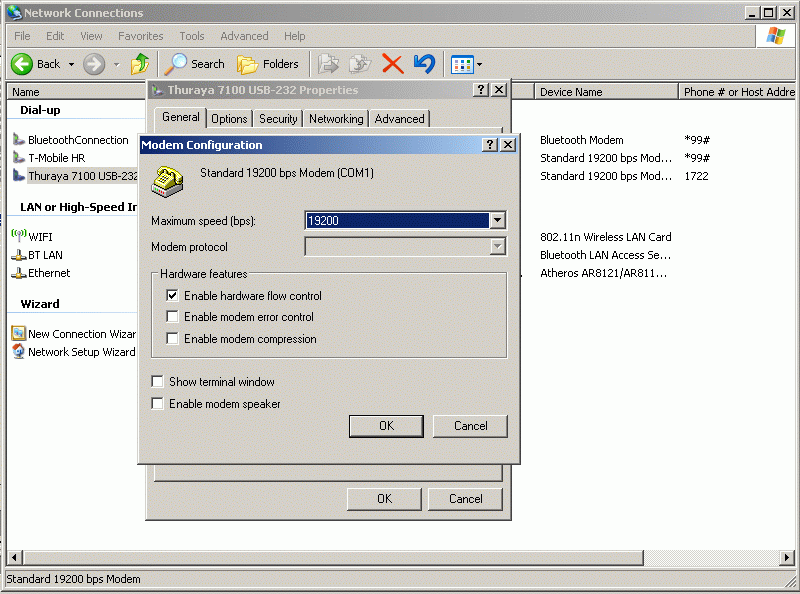
Task: Click the 1722 phone number entry
Action: (x=696, y=176)
